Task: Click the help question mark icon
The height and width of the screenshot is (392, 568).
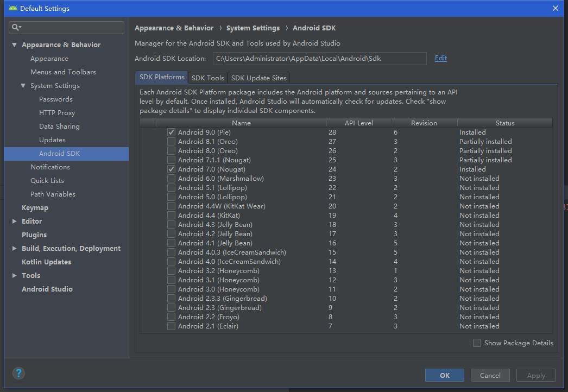Action: pyautogui.click(x=18, y=373)
